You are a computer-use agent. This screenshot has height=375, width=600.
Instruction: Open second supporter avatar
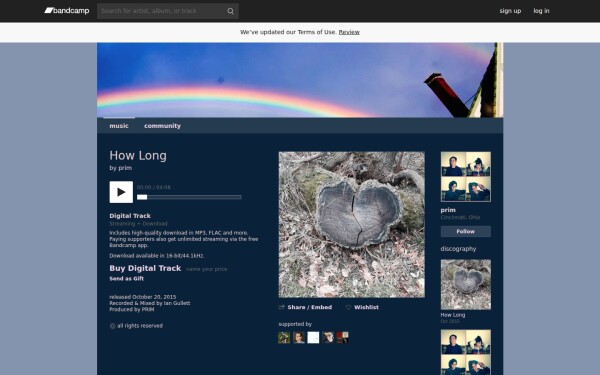[298, 338]
